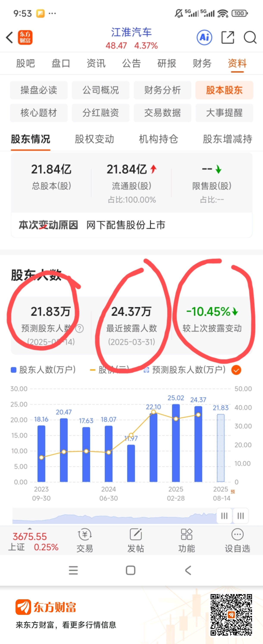Tap the 3675.55 上证 index value
The height and width of the screenshot is (644, 263).
pyautogui.click(x=30, y=536)
